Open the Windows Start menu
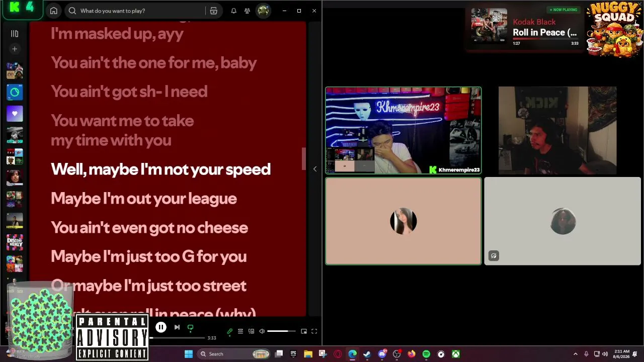This screenshot has width=644, height=362. 189,354
